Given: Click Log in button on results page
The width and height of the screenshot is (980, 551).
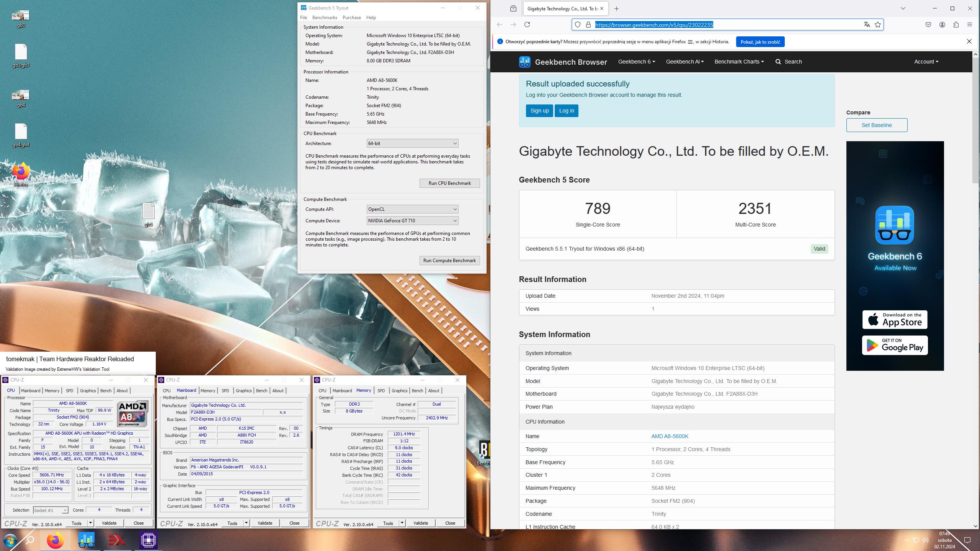Looking at the screenshot, I should tap(567, 111).
